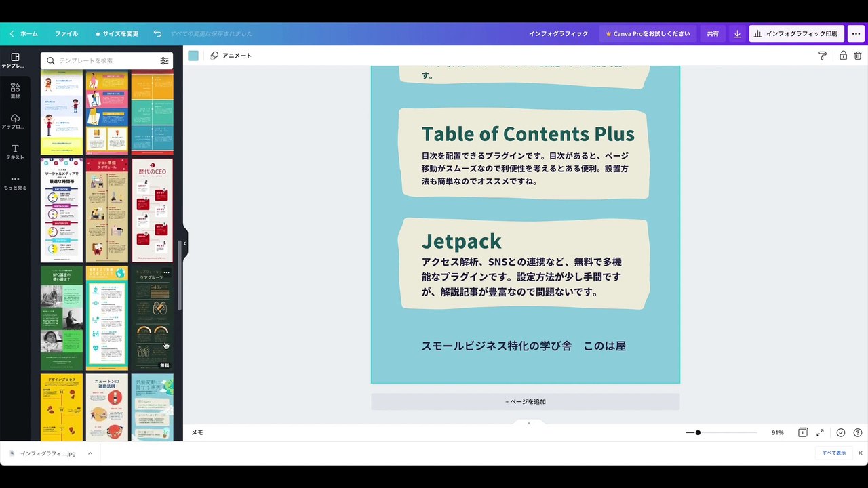Image resolution: width=868 pixels, height=488 pixels.
Task: Expand the downloaded jpg file options chevron
Action: tap(90, 453)
